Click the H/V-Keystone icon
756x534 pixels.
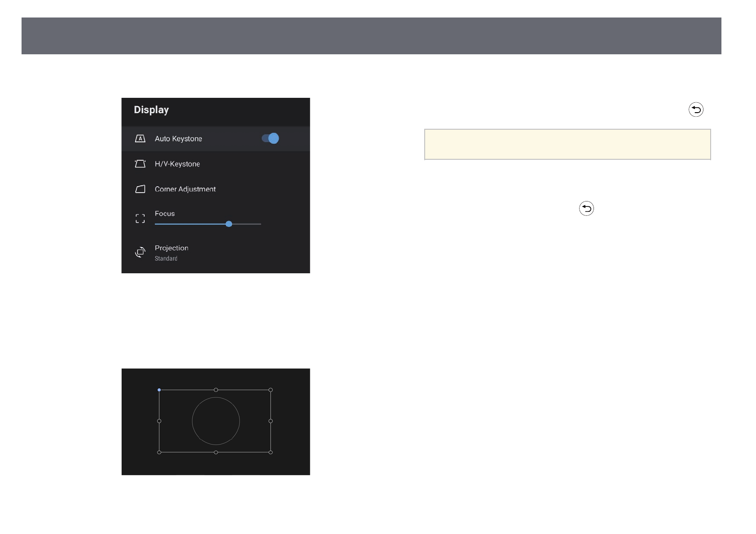click(140, 164)
